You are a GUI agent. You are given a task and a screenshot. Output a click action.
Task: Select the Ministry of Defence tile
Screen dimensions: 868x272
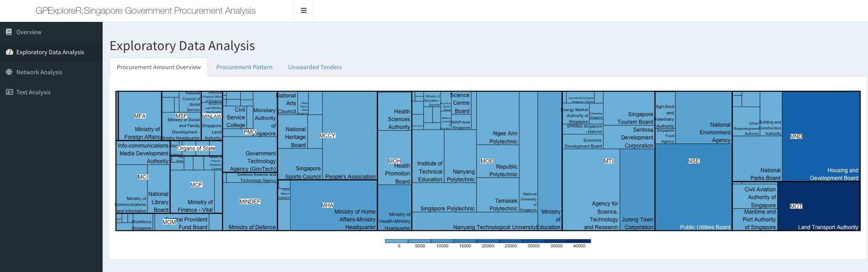[250, 207]
